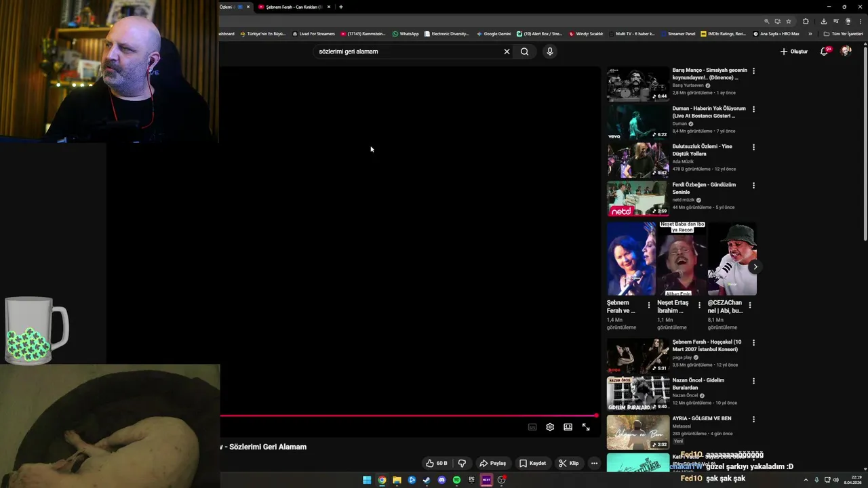The width and height of the screenshot is (868, 488).
Task: Open Livad For Streamers bookmark
Action: (314, 33)
